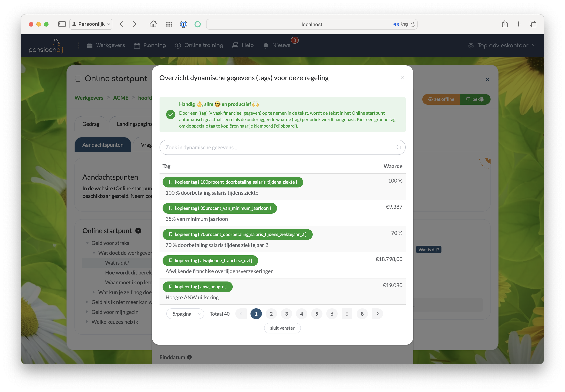Go to next page with right chevron
This screenshot has height=392, width=565.
click(x=377, y=314)
